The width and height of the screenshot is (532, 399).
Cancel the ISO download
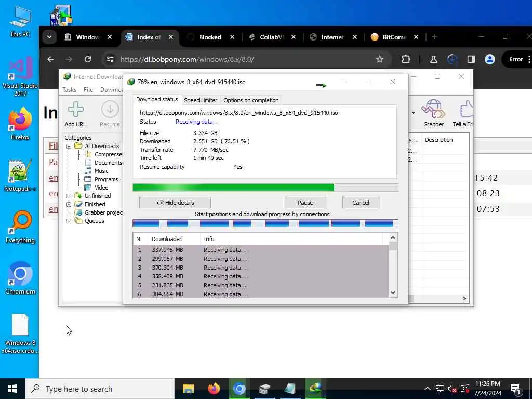pyautogui.click(x=361, y=203)
